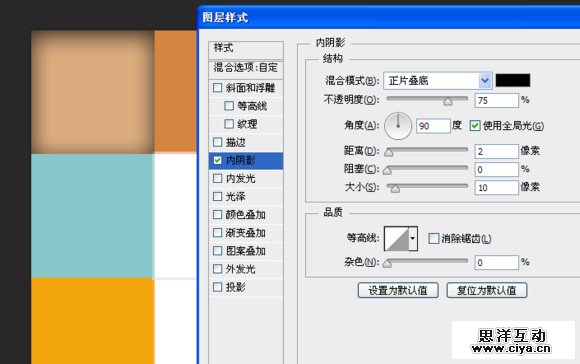This screenshot has width=580, height=364.
Task: Click the 杂色 value field showing 0
Action: (496, 262)
